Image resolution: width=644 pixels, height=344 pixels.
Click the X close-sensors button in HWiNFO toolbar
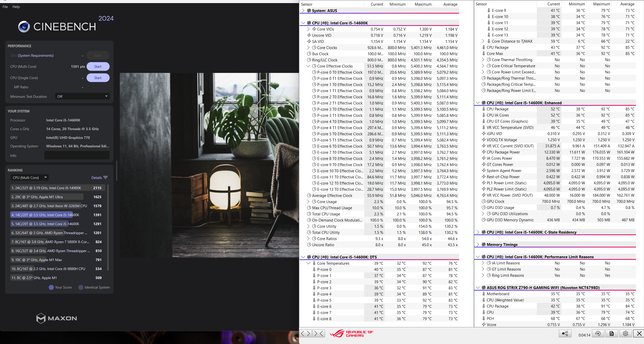[x=639, y=333]
